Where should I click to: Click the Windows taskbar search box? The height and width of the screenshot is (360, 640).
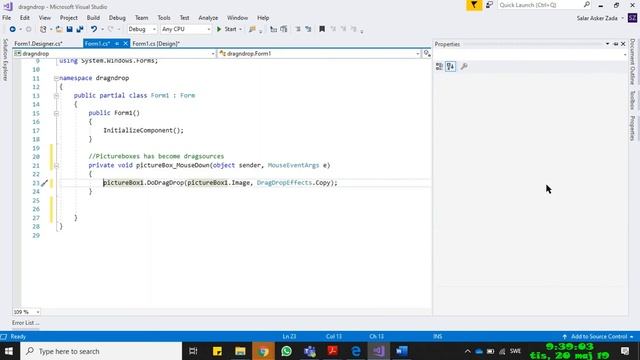(101, 351)
